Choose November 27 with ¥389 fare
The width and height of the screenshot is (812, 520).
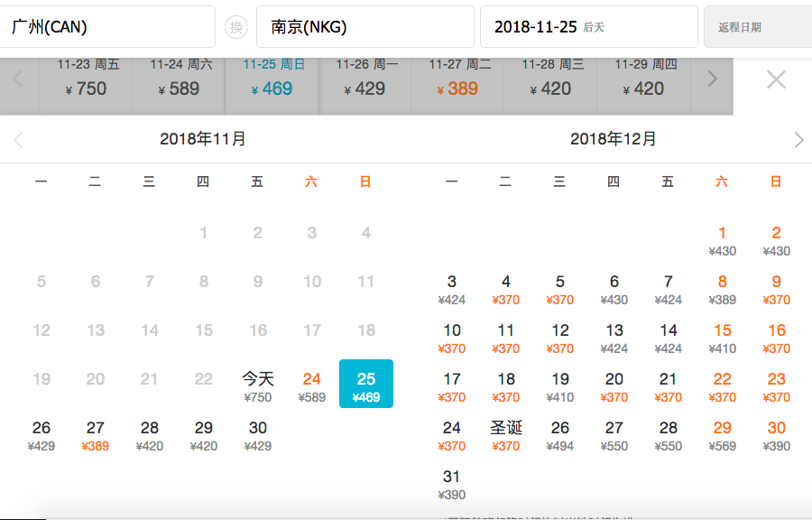[96, 434]
